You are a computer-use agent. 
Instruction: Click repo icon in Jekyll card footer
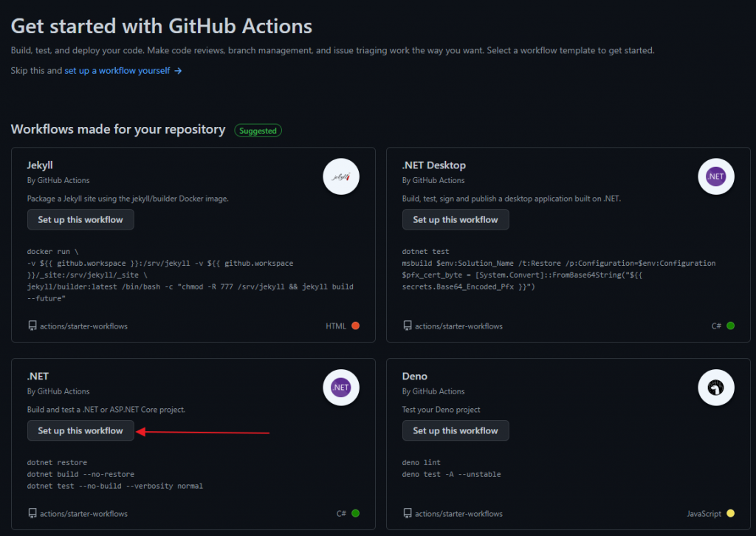point(32,326)
